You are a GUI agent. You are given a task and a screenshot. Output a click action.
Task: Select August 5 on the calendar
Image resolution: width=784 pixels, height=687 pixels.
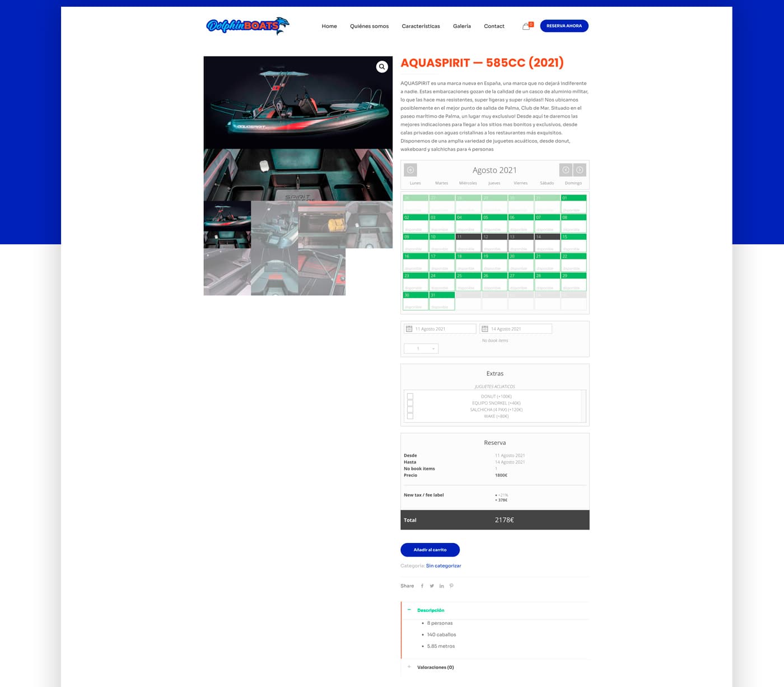tap(494, 223)
